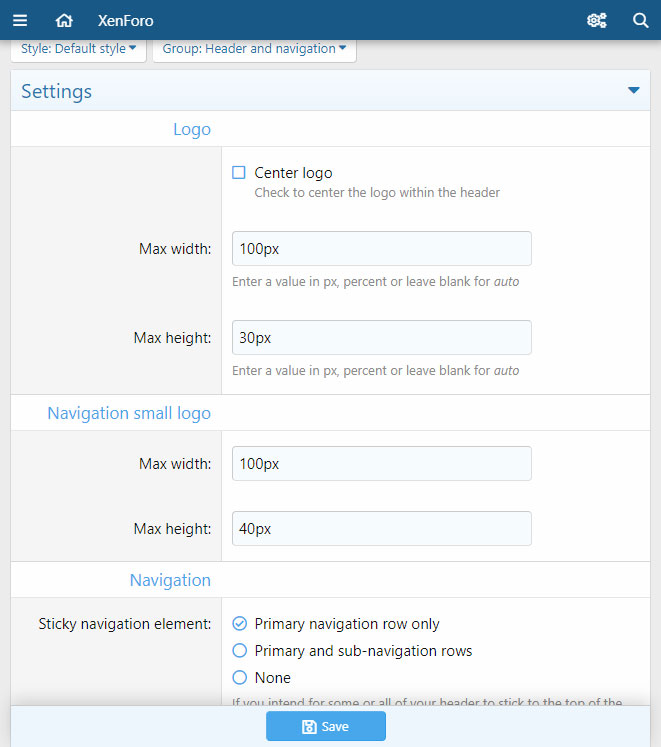Viewport: 661px width, 747px height.
Task: Collapse the Settings panel arrow
Action: (633, 91)
